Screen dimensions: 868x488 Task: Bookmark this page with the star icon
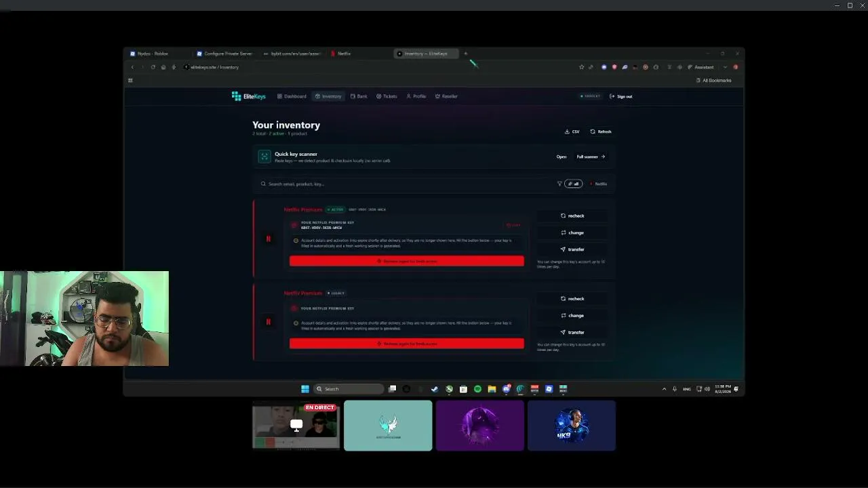tap(581, 67)
